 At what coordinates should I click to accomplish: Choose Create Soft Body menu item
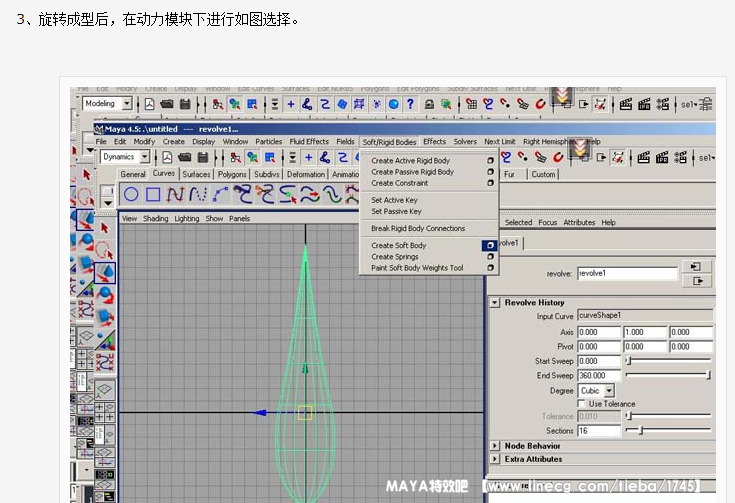[x=399, y=245]
